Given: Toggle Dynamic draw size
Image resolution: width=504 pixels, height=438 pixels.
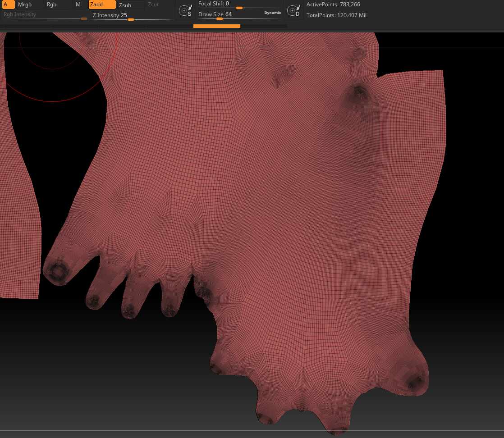Looking at the screenshot, I should tap(273, 13).
